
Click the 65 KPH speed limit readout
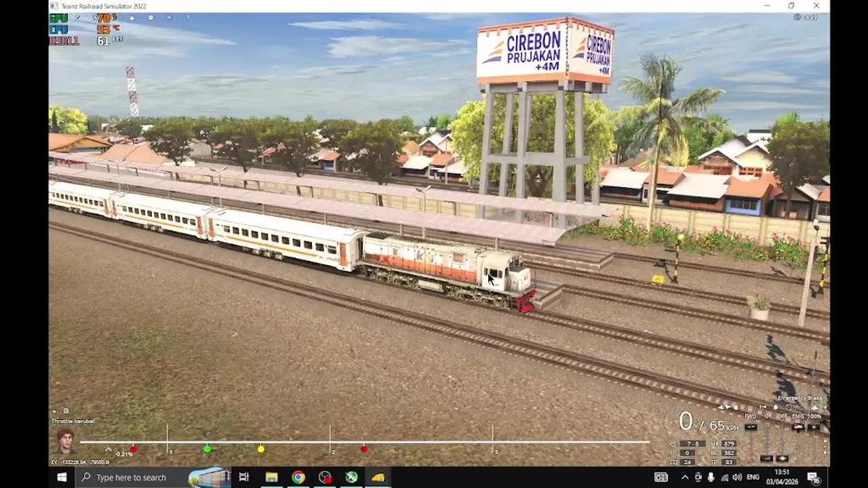(724, 426)
